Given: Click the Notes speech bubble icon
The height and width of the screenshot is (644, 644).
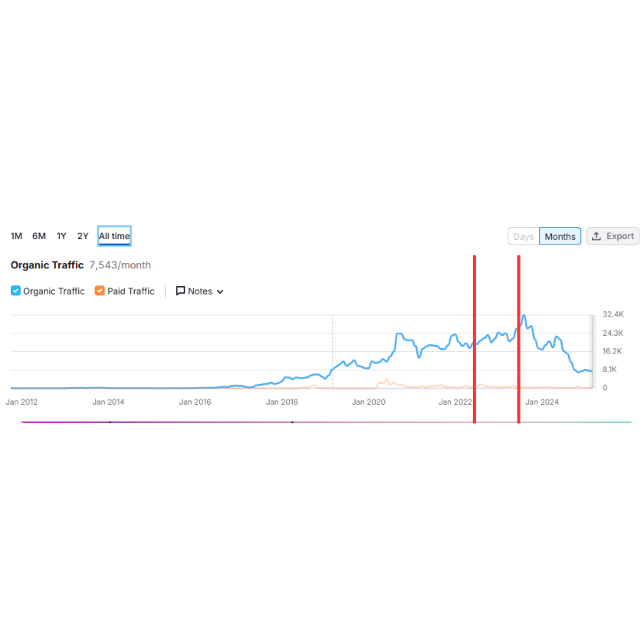Looking at the screenshot, I should pyautogui.click(x=180, y=291).
